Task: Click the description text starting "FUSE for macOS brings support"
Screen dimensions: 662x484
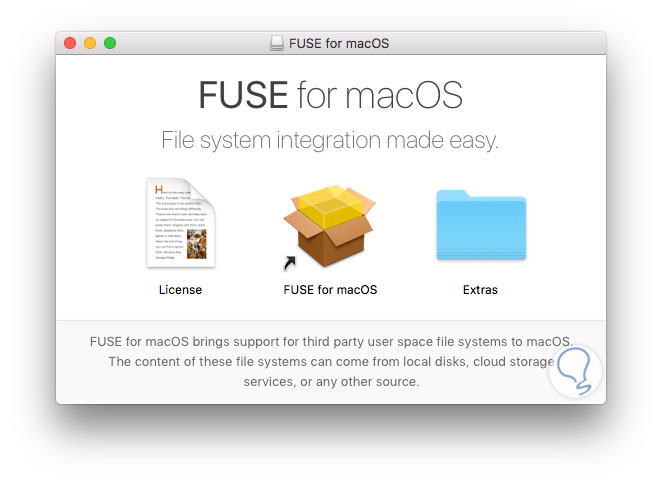Action: (331, 362)
